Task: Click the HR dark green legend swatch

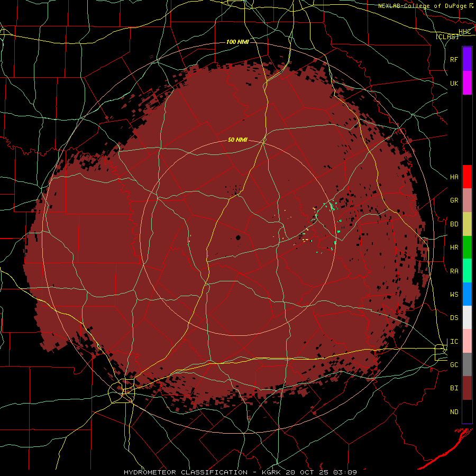Action: 467,247
